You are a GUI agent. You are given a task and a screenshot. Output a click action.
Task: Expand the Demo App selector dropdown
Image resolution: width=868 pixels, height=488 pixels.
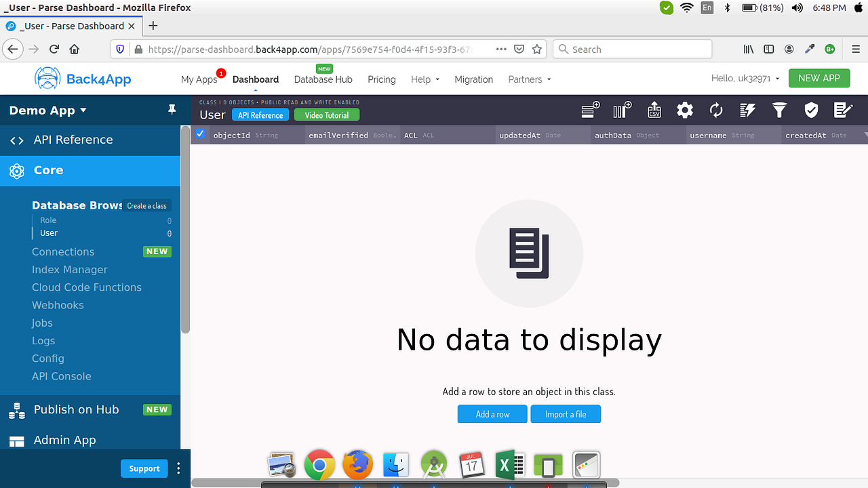click(48, 110)
